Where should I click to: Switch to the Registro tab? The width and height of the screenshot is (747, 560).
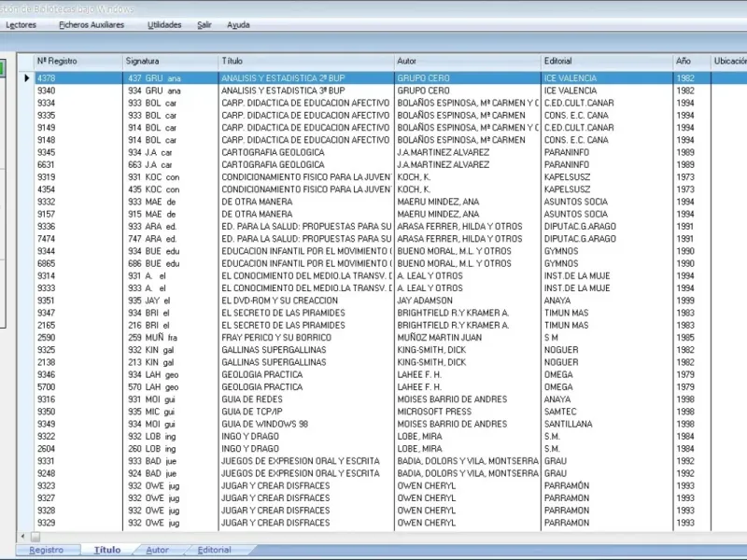46,550
